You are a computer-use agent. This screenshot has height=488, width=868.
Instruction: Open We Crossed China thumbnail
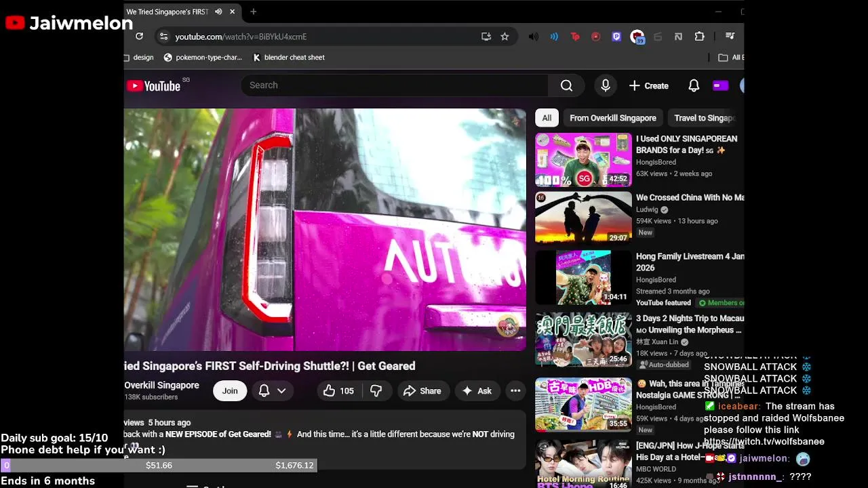click(x=583, y=218)
